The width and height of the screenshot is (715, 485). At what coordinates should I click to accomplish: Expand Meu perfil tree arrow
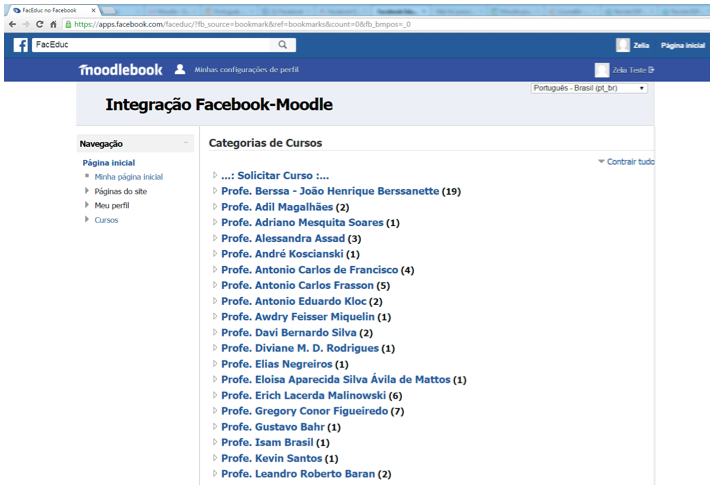click(x=87, y=205)
